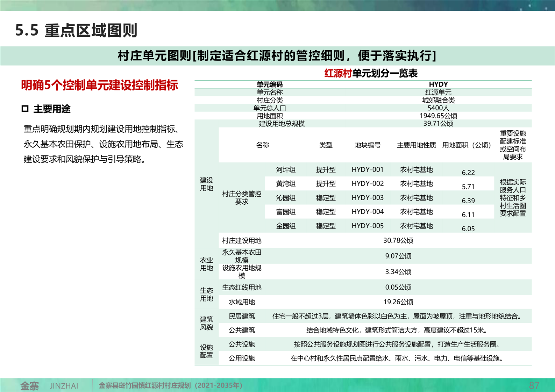Select the HYDY unit code header cell
This screenshot has height=392, width=555.
[x=438, y=84]
